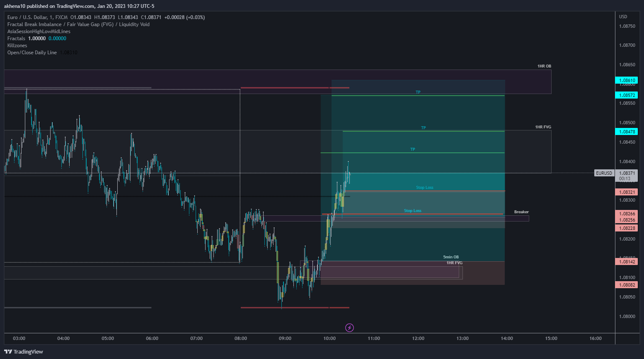Select the Fractals indicator legend
Viewport: 644px width, 359px height.
coord(16,39)
